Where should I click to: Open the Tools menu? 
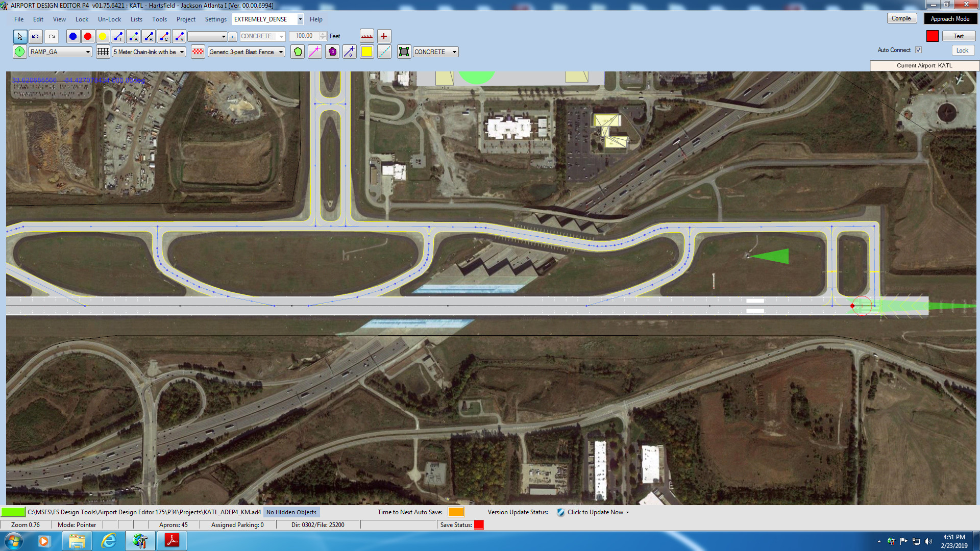159,19
